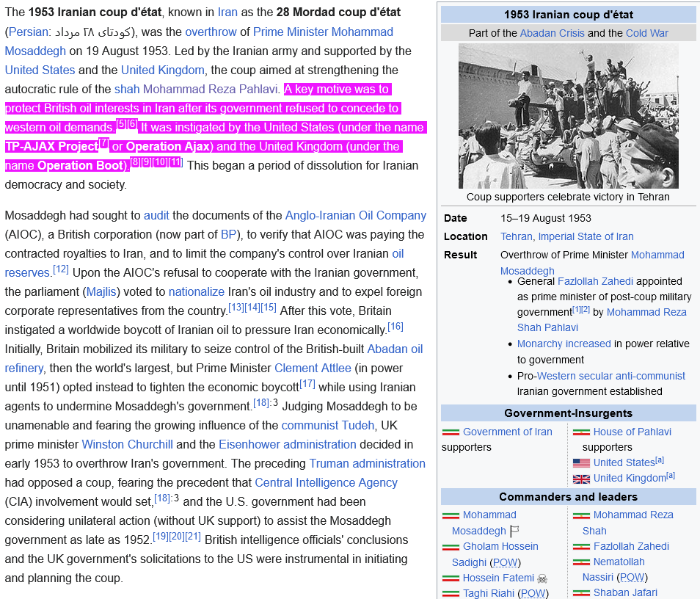700x599 pixels.
Task: Click flag icon beside Taghi Riahi
Action: coord(451,594)
